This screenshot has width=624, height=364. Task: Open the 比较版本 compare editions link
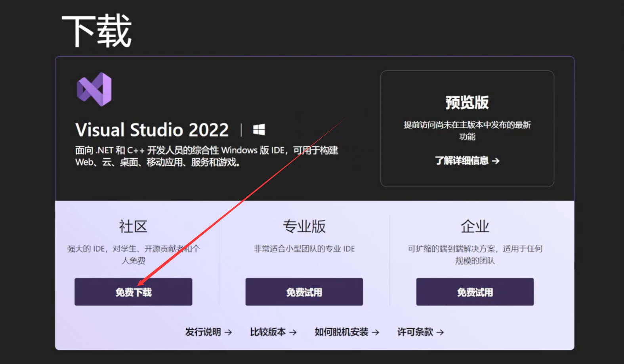point(268,332)
